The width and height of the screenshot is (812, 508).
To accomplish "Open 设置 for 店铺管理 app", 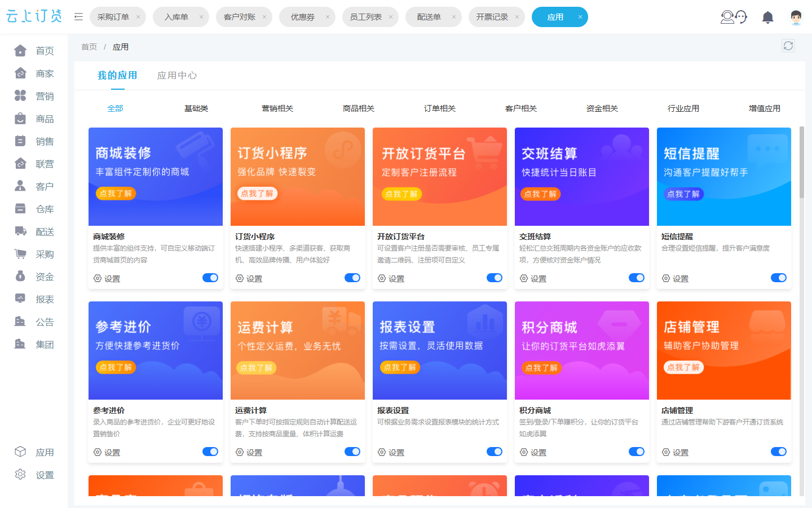I will pos(675,452).
